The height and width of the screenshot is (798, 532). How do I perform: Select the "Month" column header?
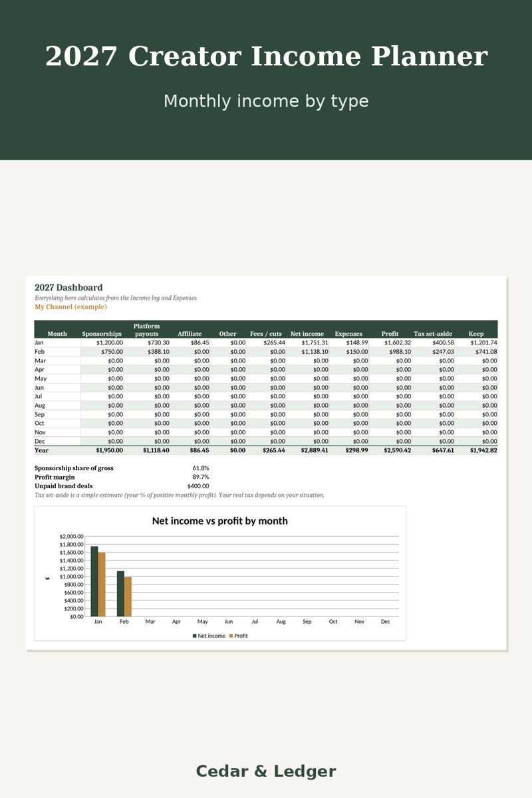click(x=57, y=334)
